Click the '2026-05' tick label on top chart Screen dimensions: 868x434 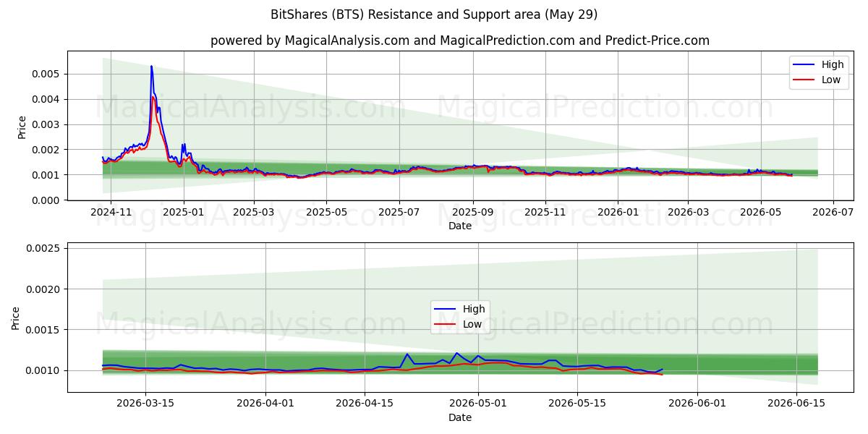(x=760, y=212)
